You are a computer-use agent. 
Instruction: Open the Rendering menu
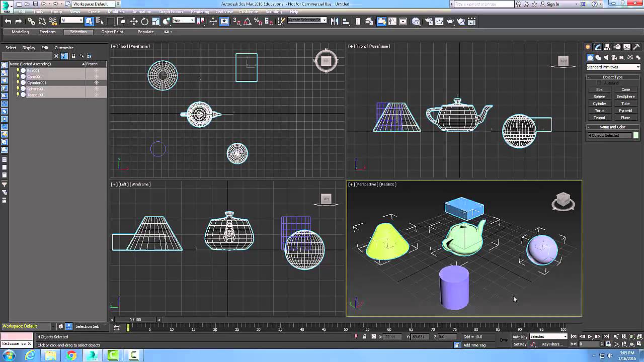click(x=200, y=12)
